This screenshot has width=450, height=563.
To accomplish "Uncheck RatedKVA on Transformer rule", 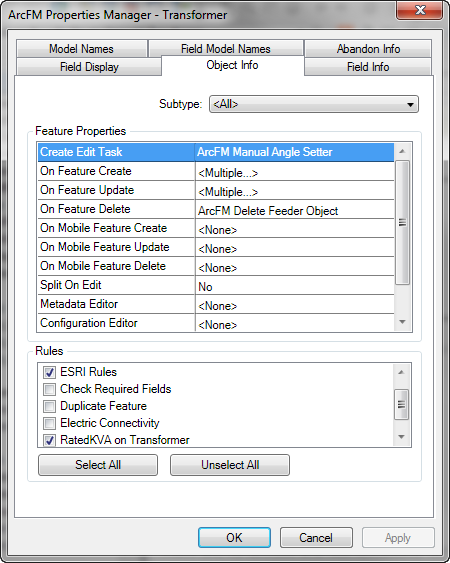I will (49, 440).
